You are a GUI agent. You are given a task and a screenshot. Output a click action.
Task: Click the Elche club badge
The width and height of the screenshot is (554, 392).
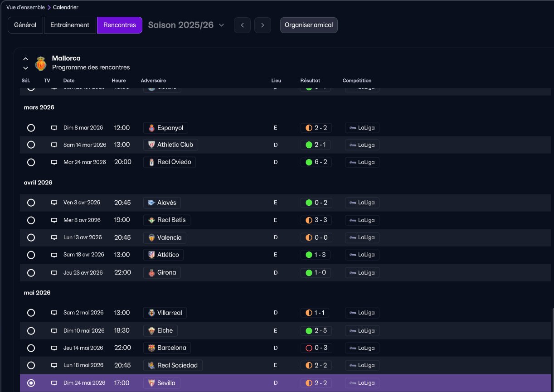pos(151,330)
